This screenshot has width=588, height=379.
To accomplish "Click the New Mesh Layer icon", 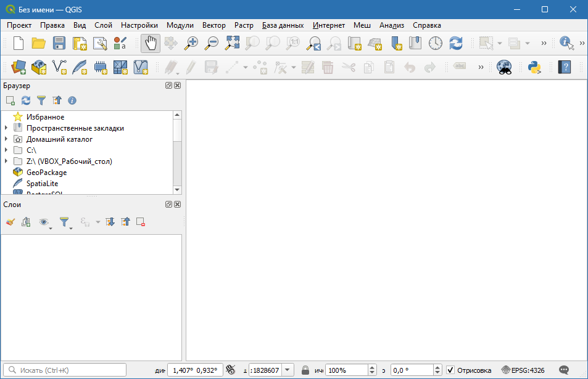I will coord(120,67).
